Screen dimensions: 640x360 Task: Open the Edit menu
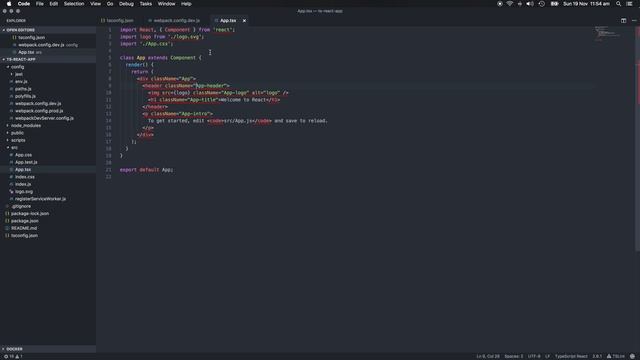[x=53, y=4]
